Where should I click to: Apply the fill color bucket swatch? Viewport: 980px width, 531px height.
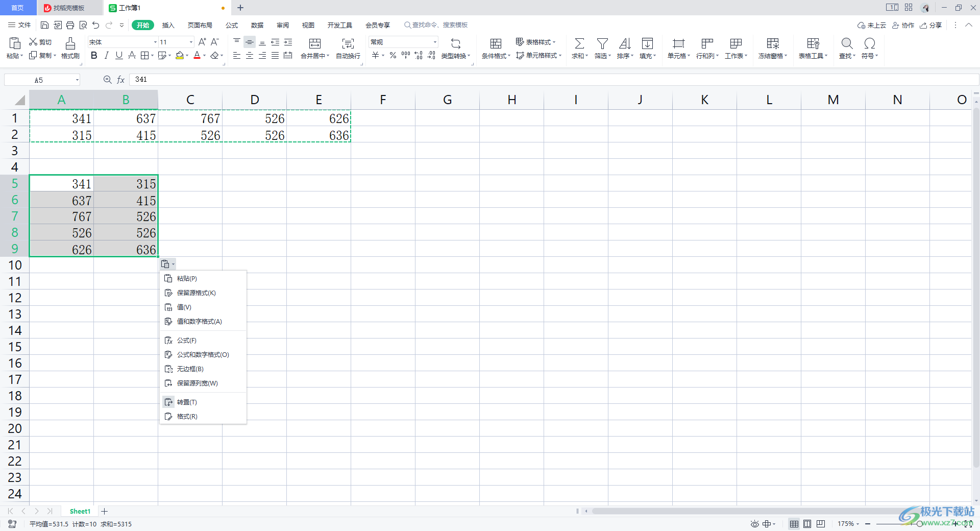179,55
